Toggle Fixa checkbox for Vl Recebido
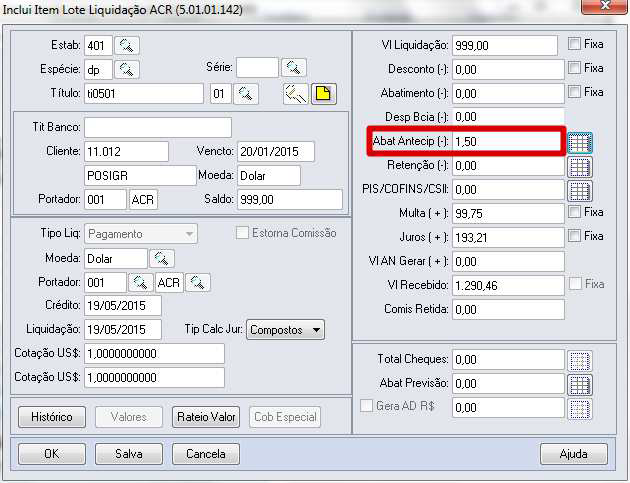630x483 pixels. (575, 284)
